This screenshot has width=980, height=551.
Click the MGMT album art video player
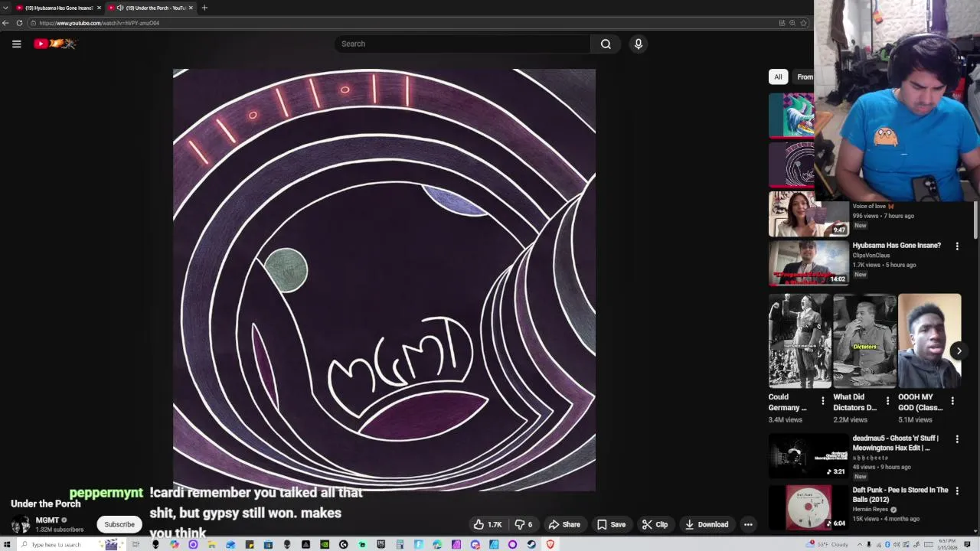click(x=384, y=280)
